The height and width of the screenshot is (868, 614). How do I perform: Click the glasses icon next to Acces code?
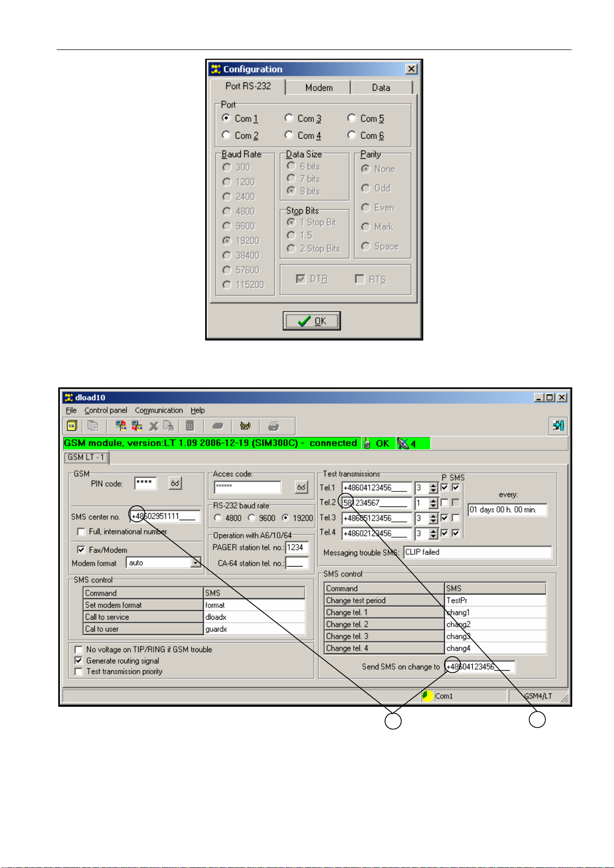[302, 487]
